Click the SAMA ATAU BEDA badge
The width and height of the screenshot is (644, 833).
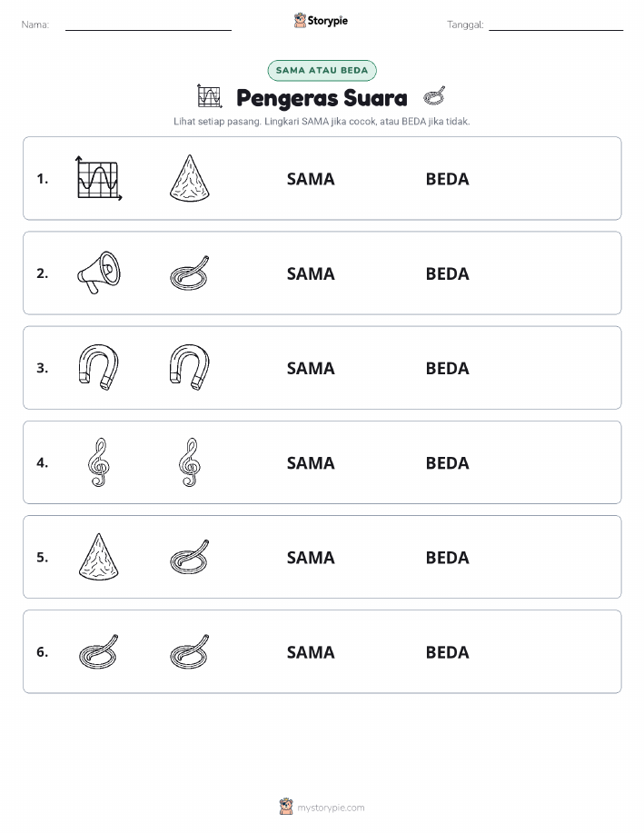[322, 71]
